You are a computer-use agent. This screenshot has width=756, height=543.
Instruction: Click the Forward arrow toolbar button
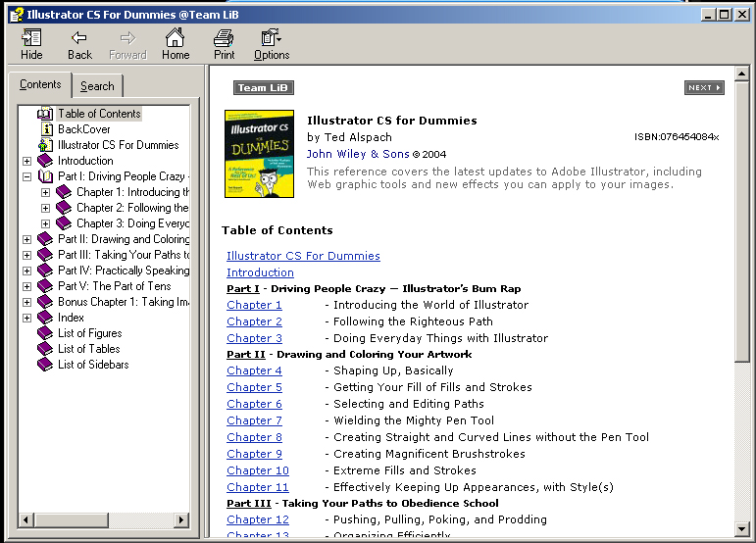pos(127,44)
